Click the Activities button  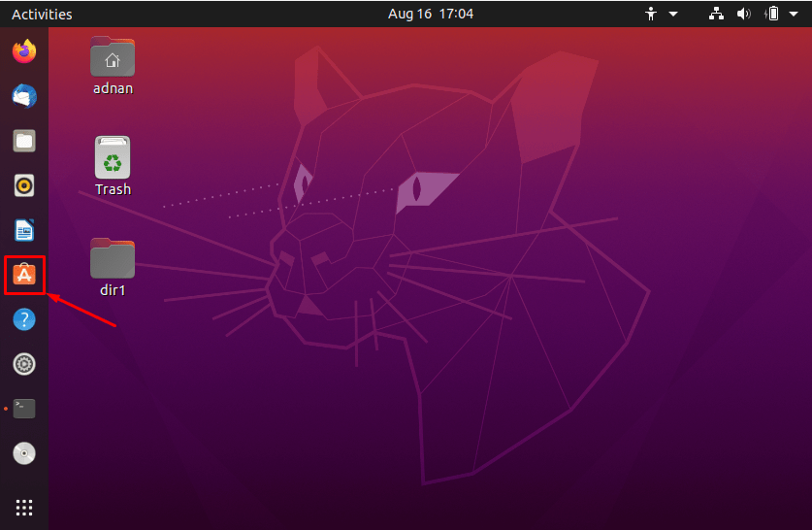[42, 14]
